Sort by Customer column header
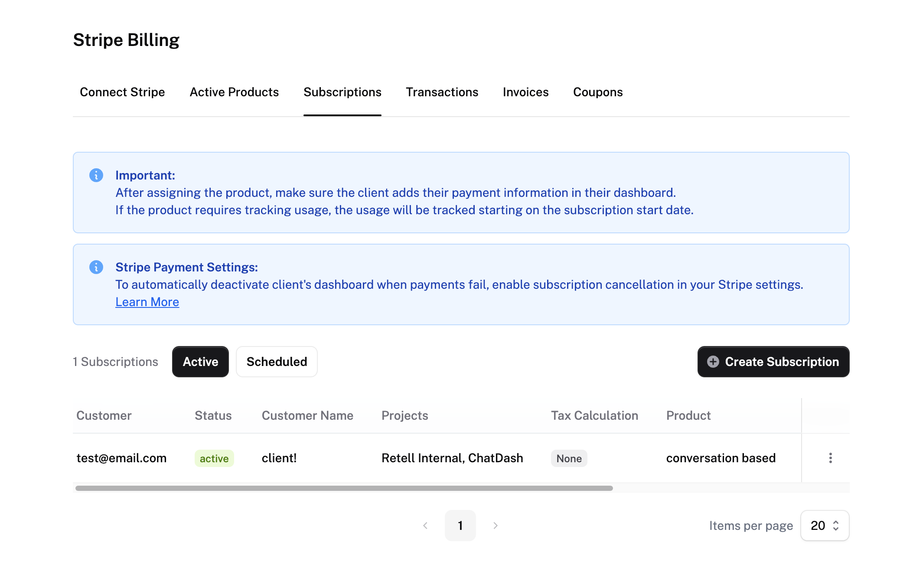 tap(104, 415)
